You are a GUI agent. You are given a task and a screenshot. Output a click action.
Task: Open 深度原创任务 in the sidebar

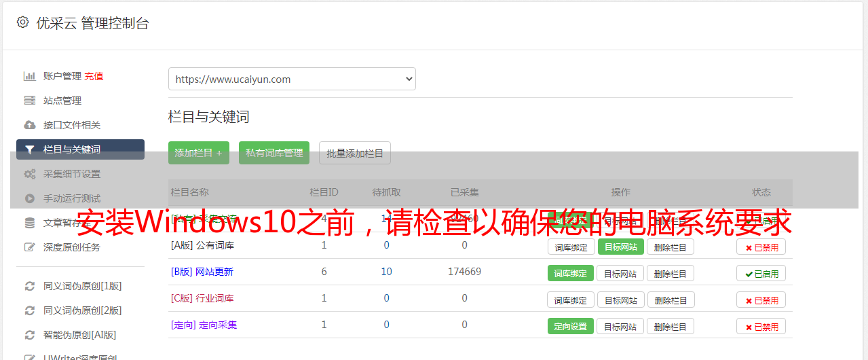(x=72, y=247)
